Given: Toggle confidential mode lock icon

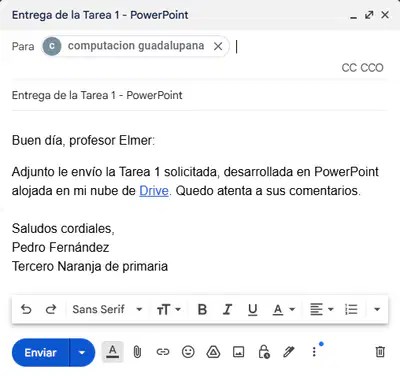Looking at the screenshot, I should point(264,352).
